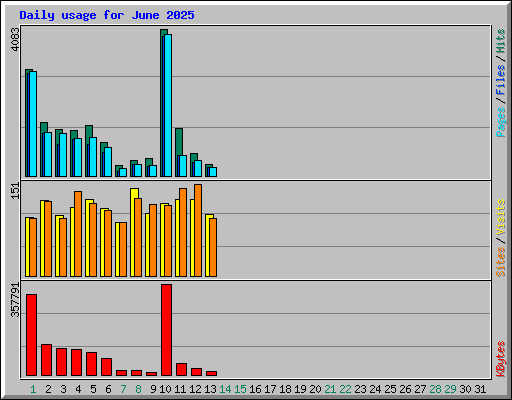512x400 pixels.
Task: Click the cyan pages bar for day 13
Action: coord(213,172)
